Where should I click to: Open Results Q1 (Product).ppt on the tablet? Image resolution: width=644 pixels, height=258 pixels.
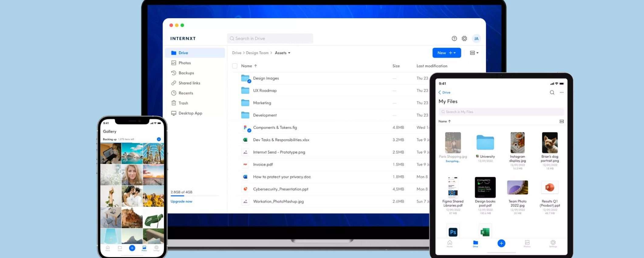click(x=550, y=187)
